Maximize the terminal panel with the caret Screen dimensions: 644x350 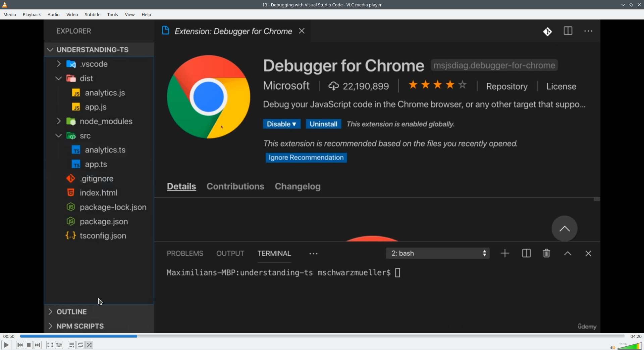[x=568, y=254]
